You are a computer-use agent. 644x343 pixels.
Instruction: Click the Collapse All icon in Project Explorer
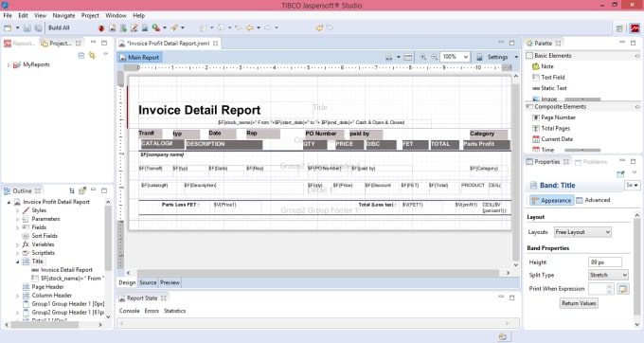click(x=80, y=56)
